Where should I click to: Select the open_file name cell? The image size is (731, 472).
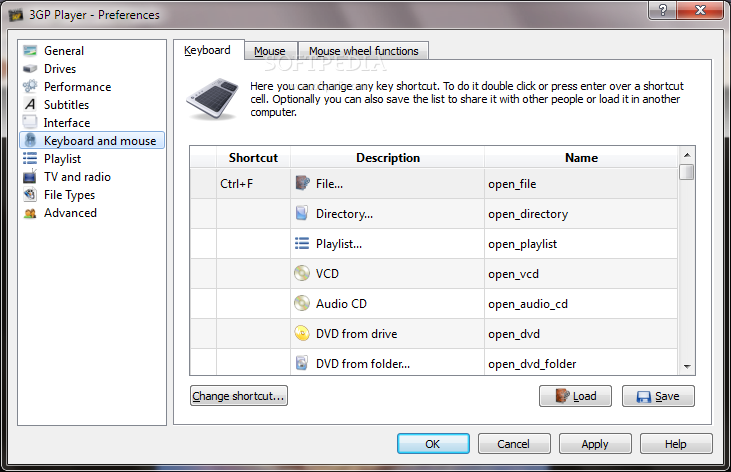(581, 184)
